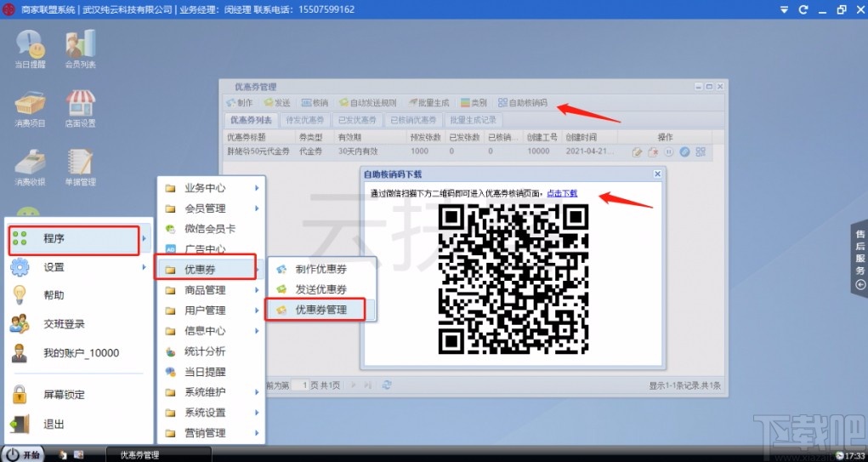Expand the 商品管理 submenu arrow

click(x=257, y=290)
